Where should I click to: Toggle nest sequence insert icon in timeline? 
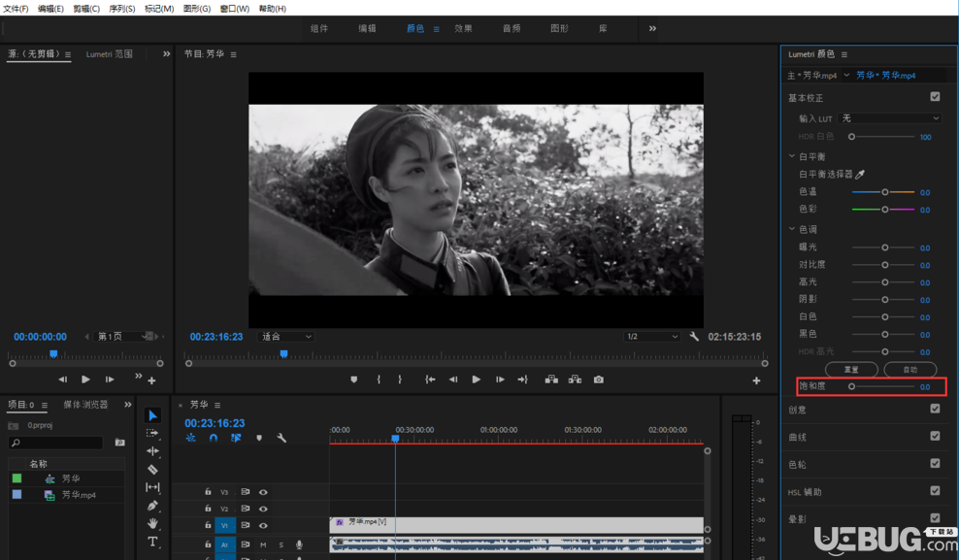coord(191,438)
